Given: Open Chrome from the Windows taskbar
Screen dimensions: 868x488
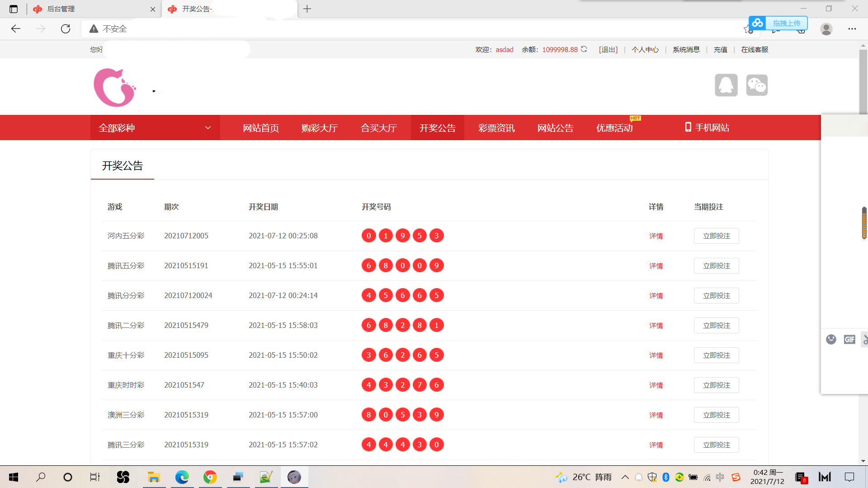Looking at the screenshot, I should pos(210,477).
